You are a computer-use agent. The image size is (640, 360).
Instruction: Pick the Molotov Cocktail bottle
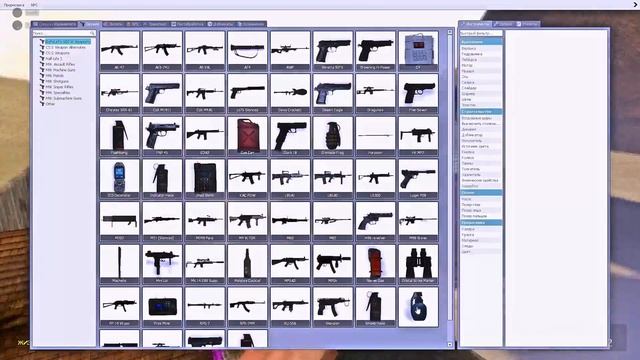[247, 264]
